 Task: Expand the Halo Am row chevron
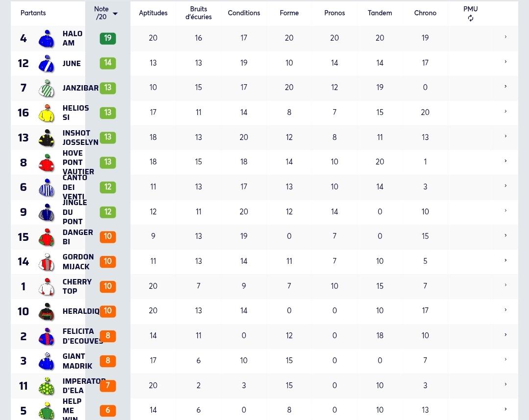coord(505,37)
